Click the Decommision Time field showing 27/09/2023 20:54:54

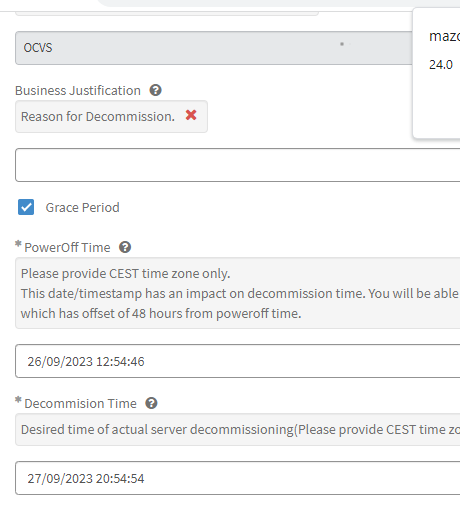238,478
